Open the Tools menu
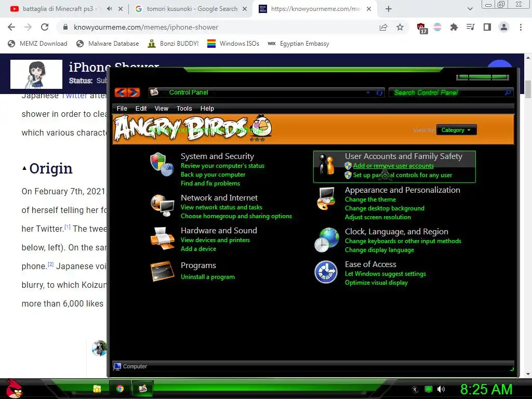Screen dimensions: 532x399 click(184, 108)
